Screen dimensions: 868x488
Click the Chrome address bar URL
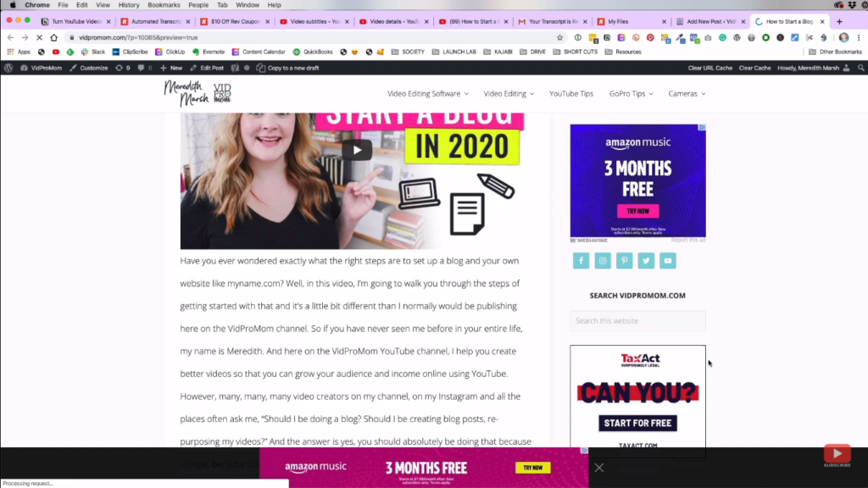click(138, 37)
